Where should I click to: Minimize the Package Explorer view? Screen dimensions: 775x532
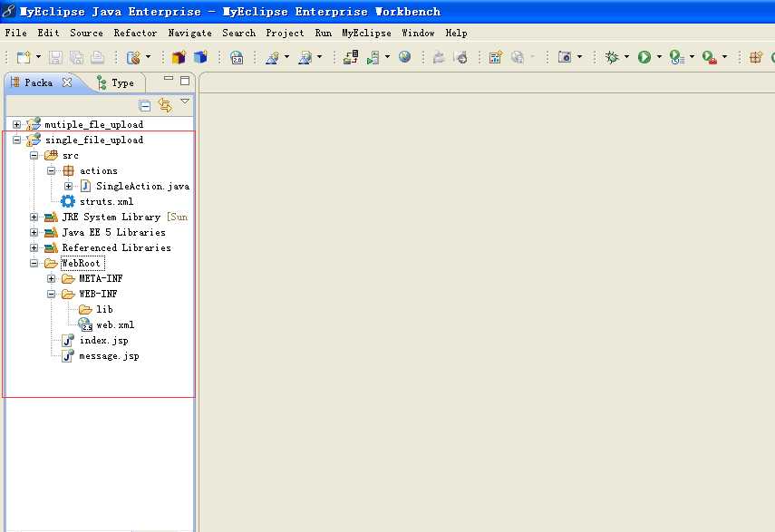[x=169, y=79]
